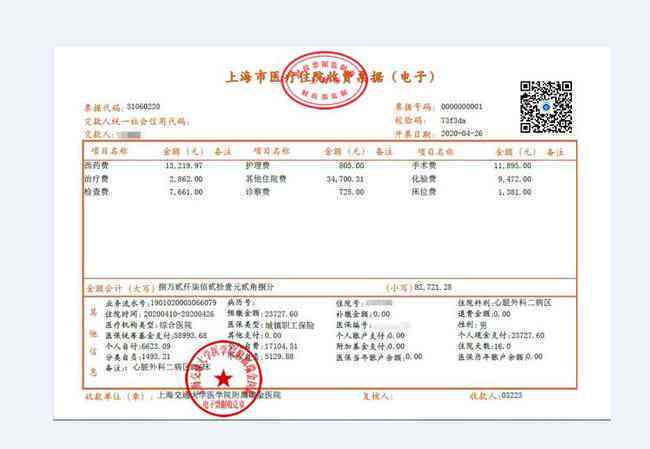
Task: Select the 个人现金支付 value 23727.60
Action: pos(527,335)
